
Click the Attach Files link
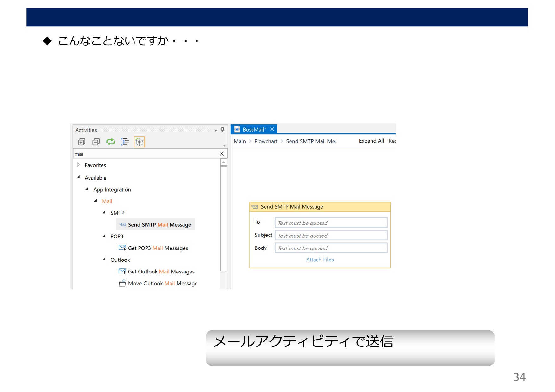point(320,260)
